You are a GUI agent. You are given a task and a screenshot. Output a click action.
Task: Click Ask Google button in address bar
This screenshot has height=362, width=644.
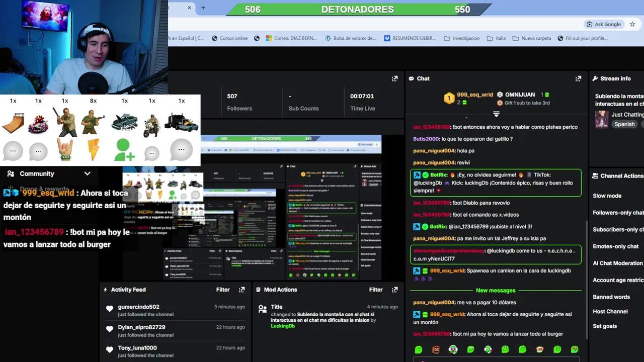pyautogui.click(x=604, y=24)
